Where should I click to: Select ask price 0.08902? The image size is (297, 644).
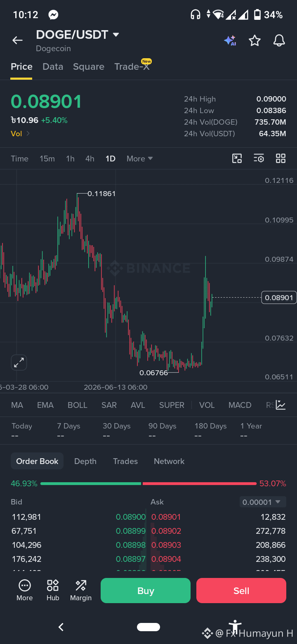click(x=166, y=531)
